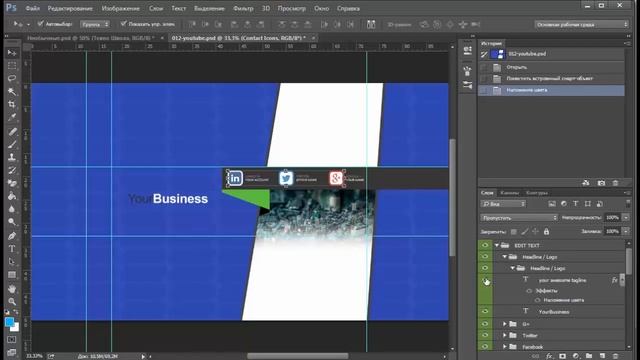Open the Фильтр menu
640x360 pixels.
point(243,8)
